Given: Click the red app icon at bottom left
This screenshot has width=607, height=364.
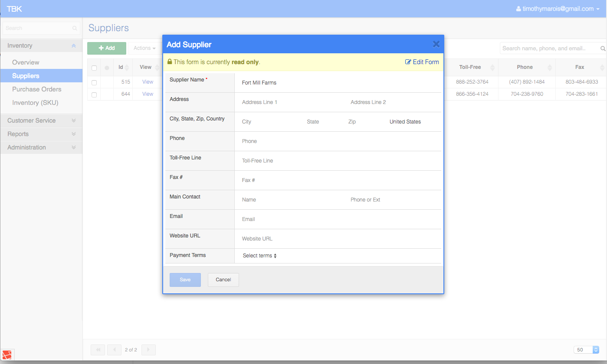Looking at the screenshot, I should [x=6, y=354].
